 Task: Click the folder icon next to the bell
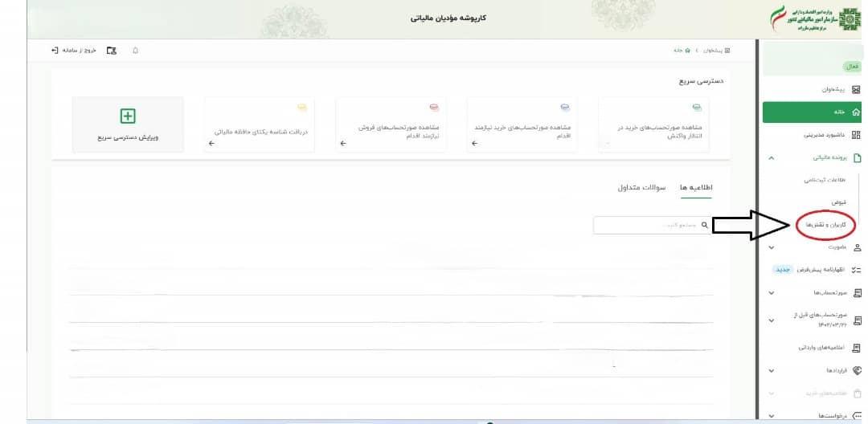[x=111, y=51]
